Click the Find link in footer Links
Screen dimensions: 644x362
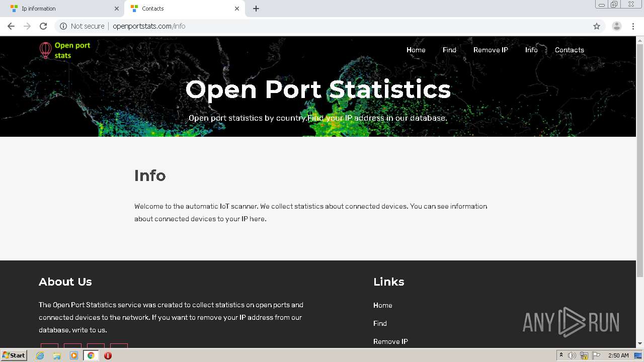click(x=380, y=323)
